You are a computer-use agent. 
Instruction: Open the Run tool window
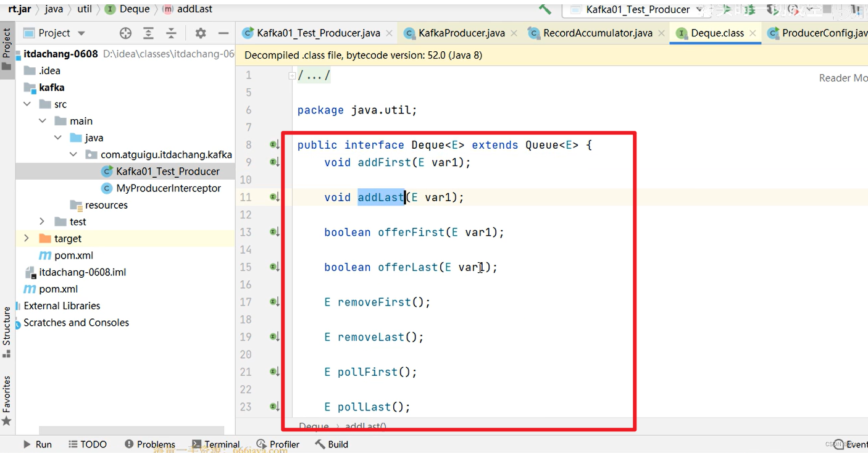pyautogui.click(x=37, y=444)
